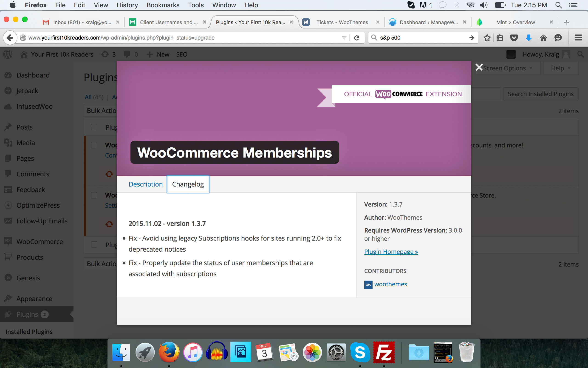Image resolution: width=588 pixels, height=368 pixels.
Task: Open the Trash in the Dock
Action: pyautogui.click(x=466, y=352)
